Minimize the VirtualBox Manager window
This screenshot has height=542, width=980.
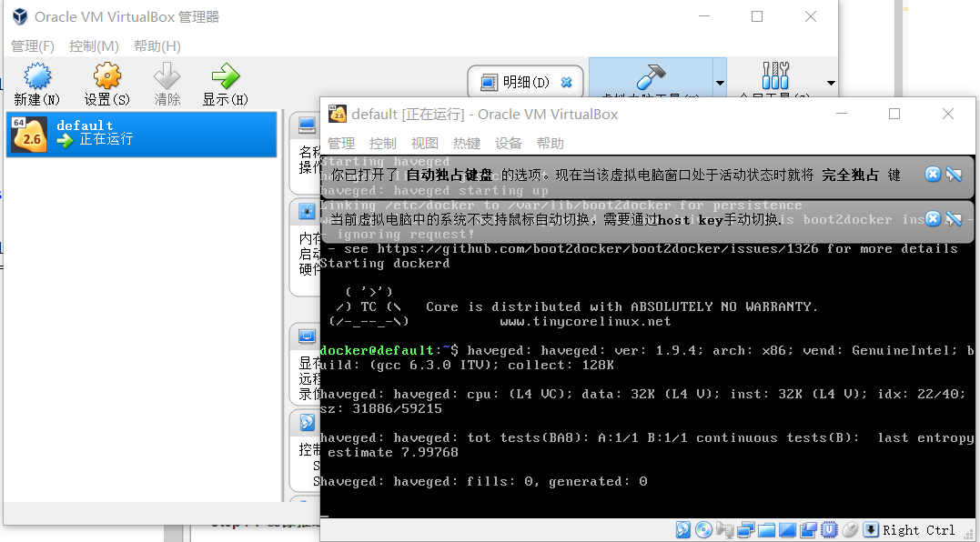tap(703, 17)
